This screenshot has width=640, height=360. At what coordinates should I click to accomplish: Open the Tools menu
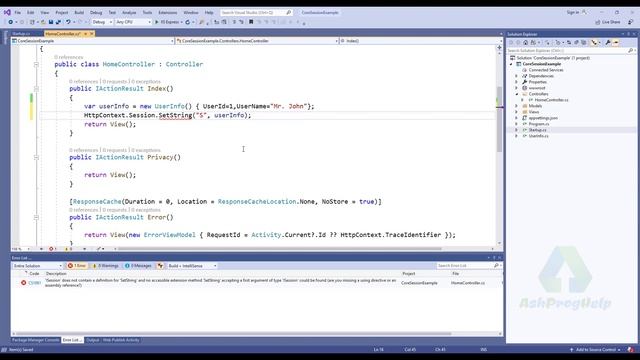coord(147,12)
